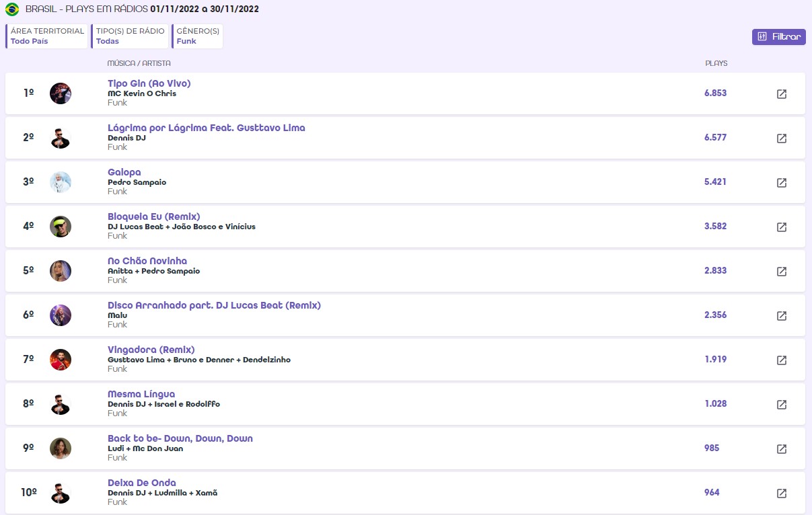The width and height of the screenshot is (812, 515).
Task: Open external link for No Chão Novinha
Action: pos(782,272)
